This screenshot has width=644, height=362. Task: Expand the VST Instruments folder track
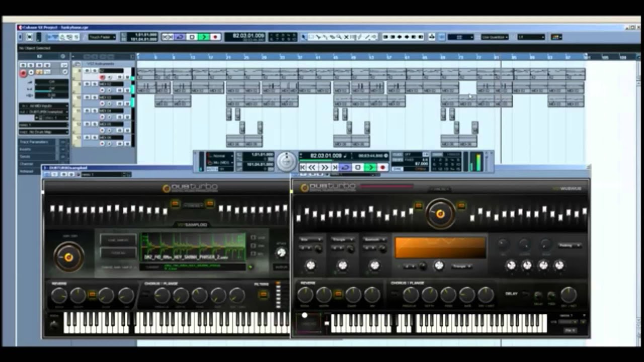click(77, 64)
